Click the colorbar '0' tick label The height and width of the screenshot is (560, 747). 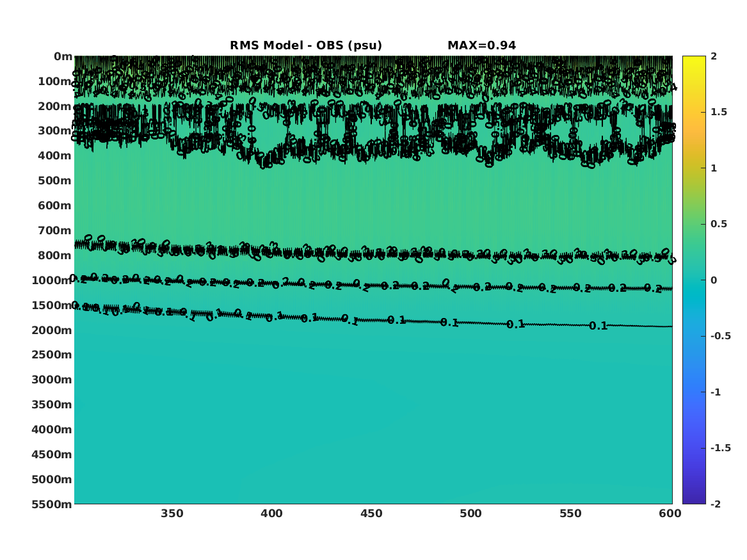714,280
